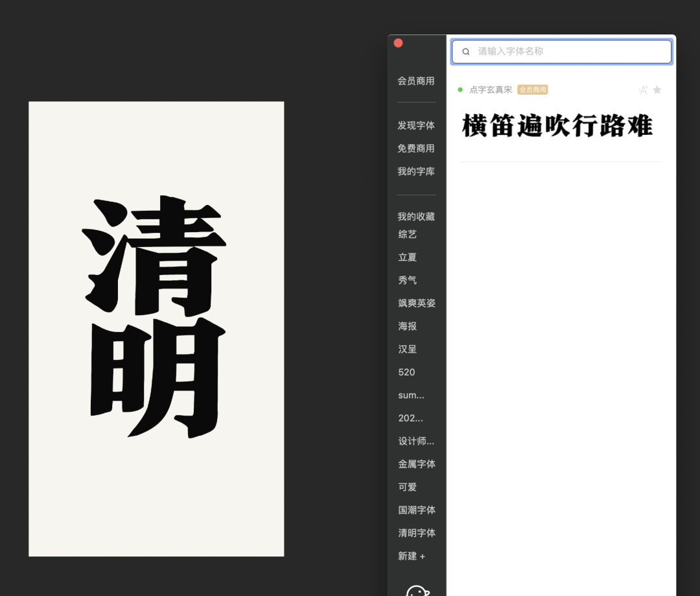Screen dimensions: 700x596
Task: Apply the 横笛遍吹行路难 font preview
Action: [557, 126]
